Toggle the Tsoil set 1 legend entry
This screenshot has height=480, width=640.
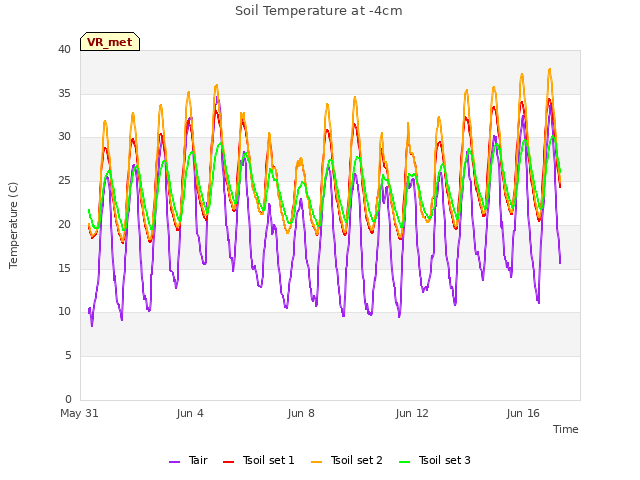pyautogui.click(x=259, y=460)
